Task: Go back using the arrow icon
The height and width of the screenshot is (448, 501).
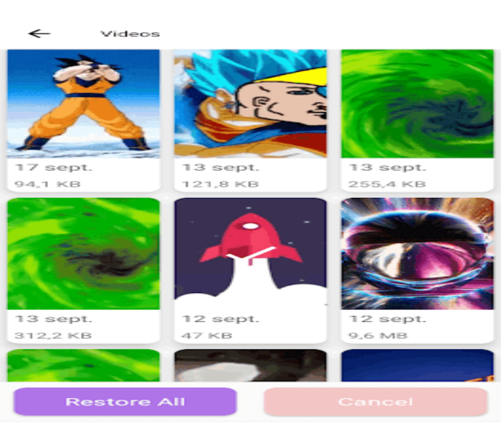Action: click(39, 34)
